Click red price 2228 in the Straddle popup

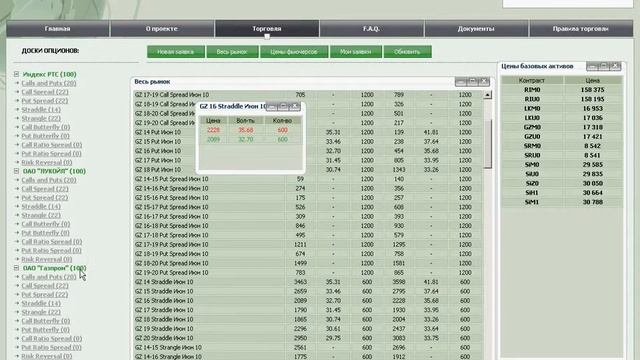click(x=213, y=130)
